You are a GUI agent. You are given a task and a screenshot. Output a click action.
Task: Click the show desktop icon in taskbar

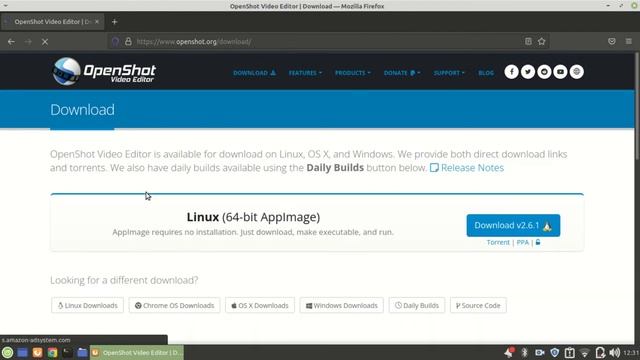22,353
